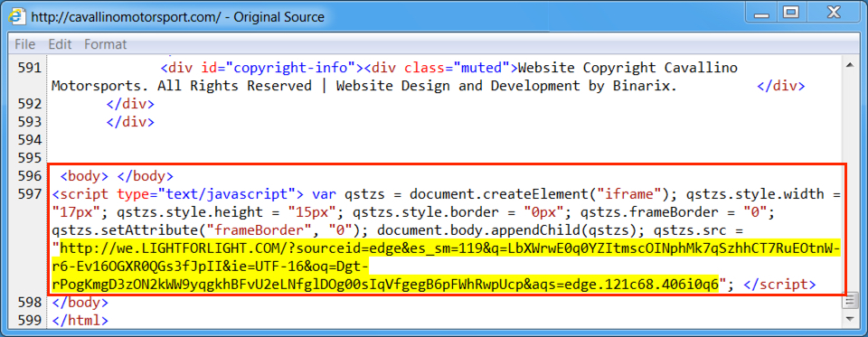Click the window title "Original Source" text
The width and height of the screenshot is (868, 337).
click(x=279, y=17)
